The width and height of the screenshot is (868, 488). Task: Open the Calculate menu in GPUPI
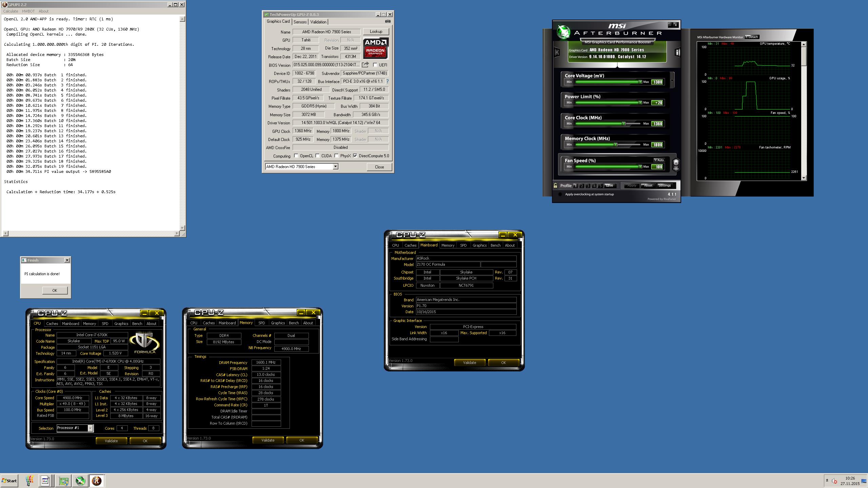click(x=11, y=11)
